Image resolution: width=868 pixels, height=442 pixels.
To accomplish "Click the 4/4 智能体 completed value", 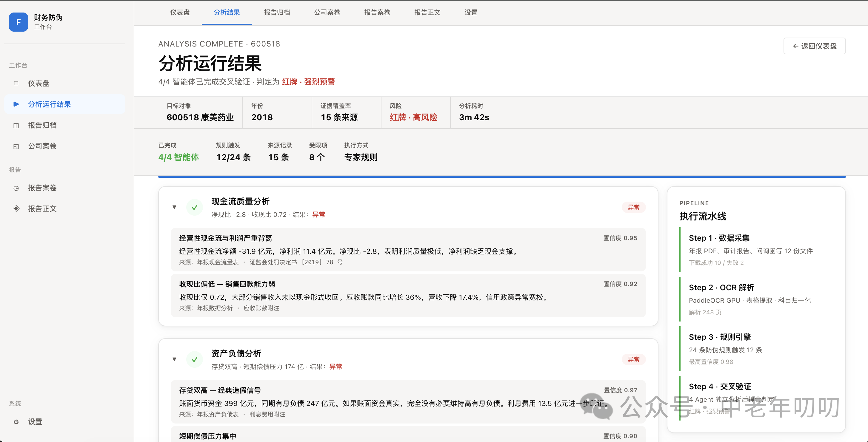I will tap(178, 157).
